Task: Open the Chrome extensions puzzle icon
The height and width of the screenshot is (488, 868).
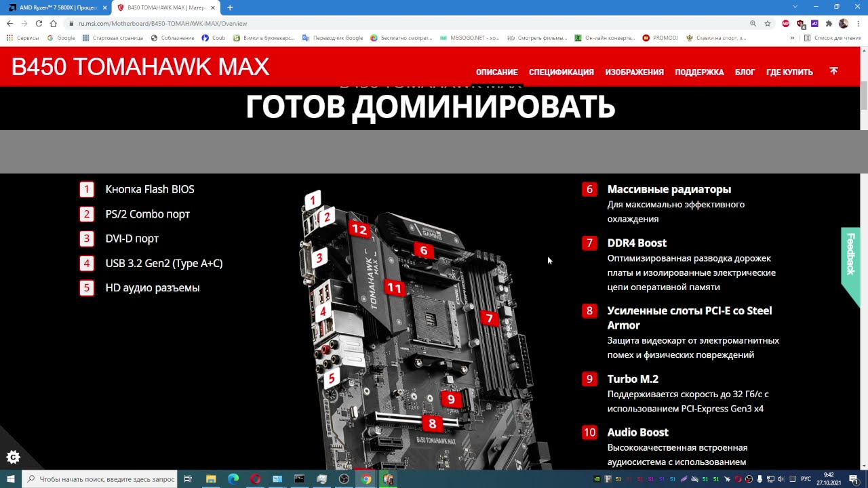Action: click(829, 23)
